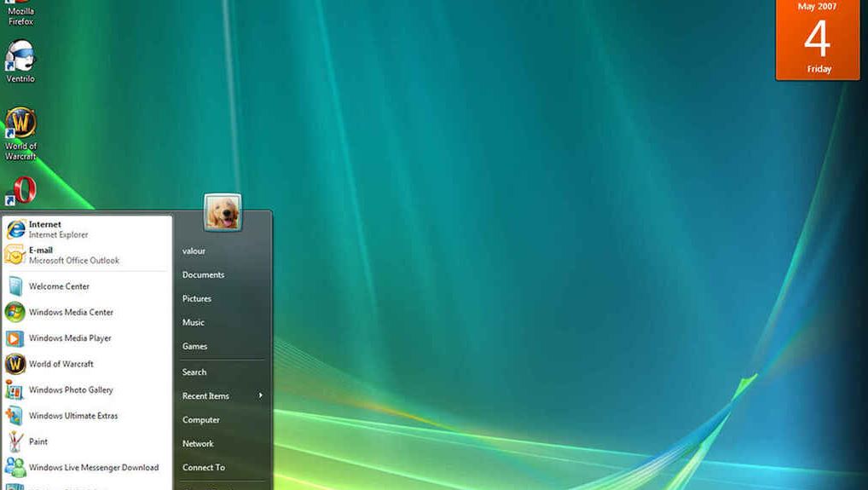Screen dimensions: 868x490
Task: Click the orange calendar gadget showing 4
Action: pyautogui.click(x=818, y=40)
